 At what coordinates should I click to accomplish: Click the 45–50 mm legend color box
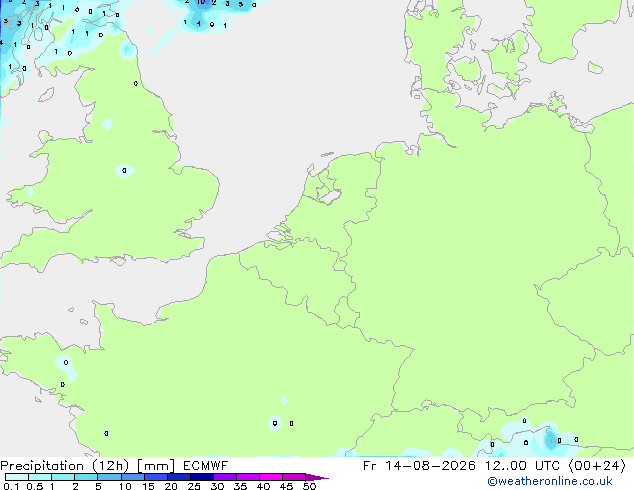pyautogui.click(x=294, y=477)
